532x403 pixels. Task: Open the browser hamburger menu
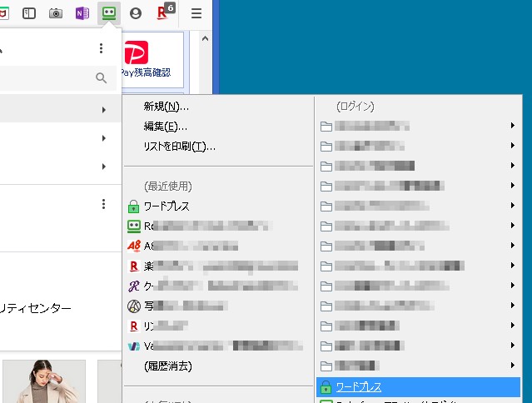(196, 13)
